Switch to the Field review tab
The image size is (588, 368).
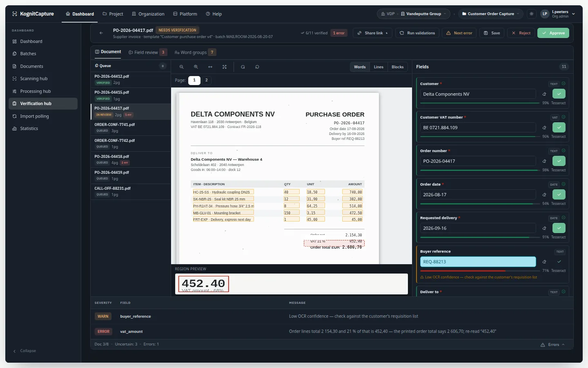click(147, 52)
